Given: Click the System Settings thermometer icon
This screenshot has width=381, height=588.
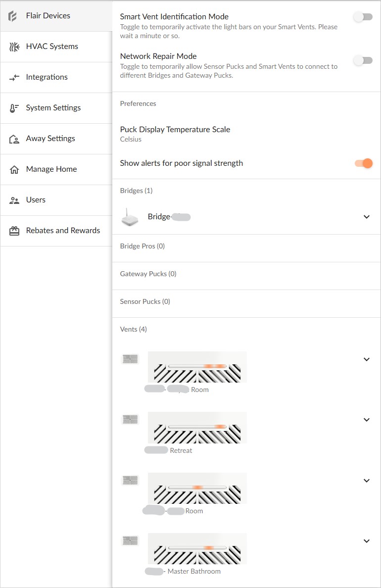Looking at the screenshot, I should tap(14, 108).
